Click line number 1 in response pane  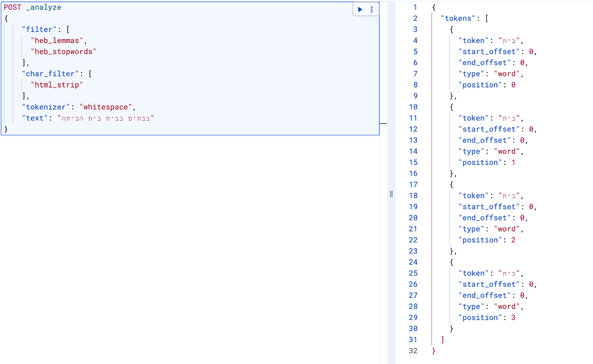[415, 7]
